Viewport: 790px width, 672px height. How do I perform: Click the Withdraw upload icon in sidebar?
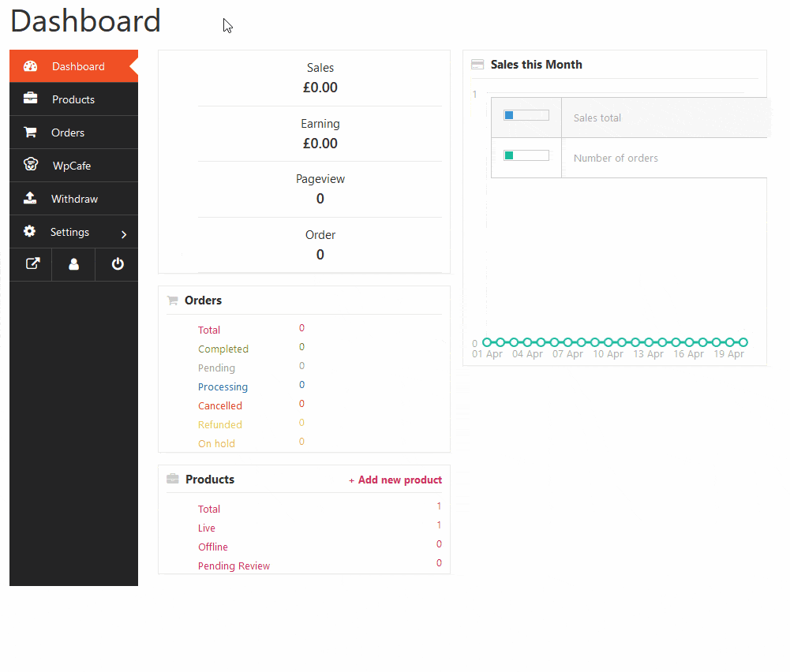(30, 197)
